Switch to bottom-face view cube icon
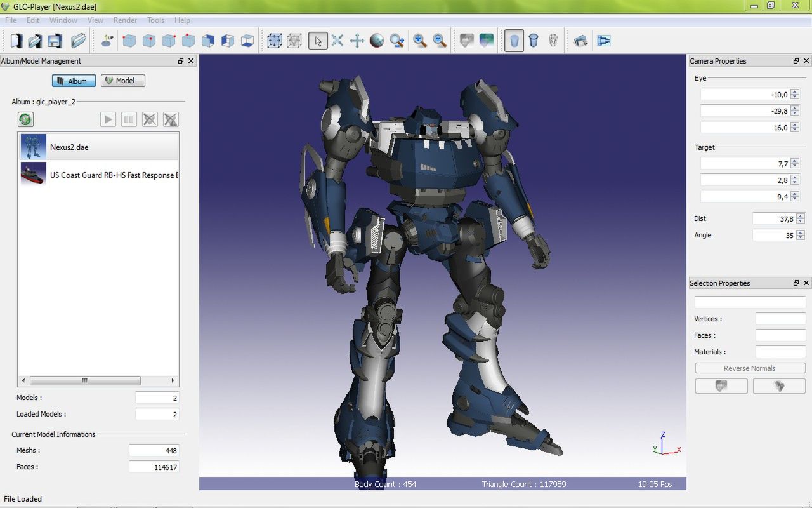Screen dimensions: 812x508 (247, 41)
